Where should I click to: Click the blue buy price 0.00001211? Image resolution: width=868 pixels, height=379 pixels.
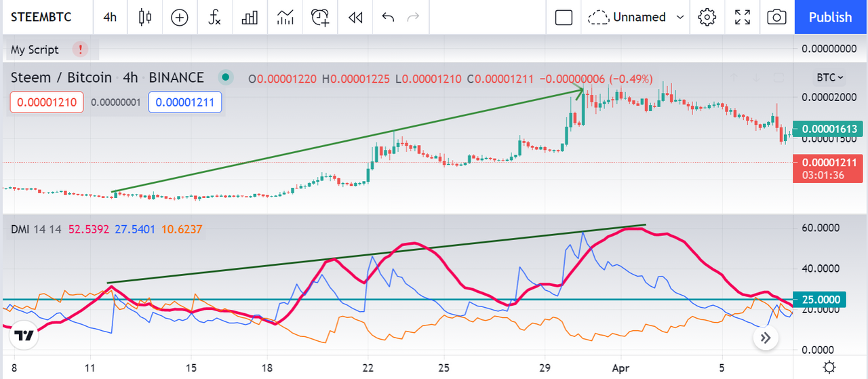click(x=184, y=102)
